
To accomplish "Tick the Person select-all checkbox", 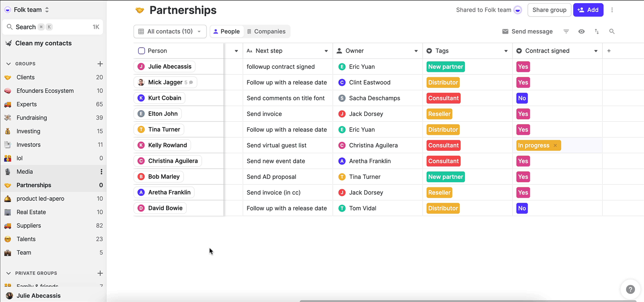I will click(141, 51).
